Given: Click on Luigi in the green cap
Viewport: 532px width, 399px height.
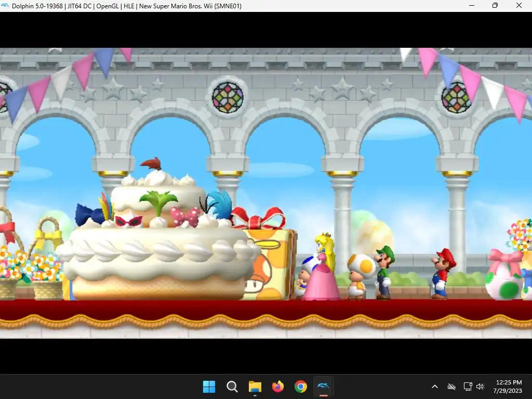Looking at the screenshot, I should (384, 272).
